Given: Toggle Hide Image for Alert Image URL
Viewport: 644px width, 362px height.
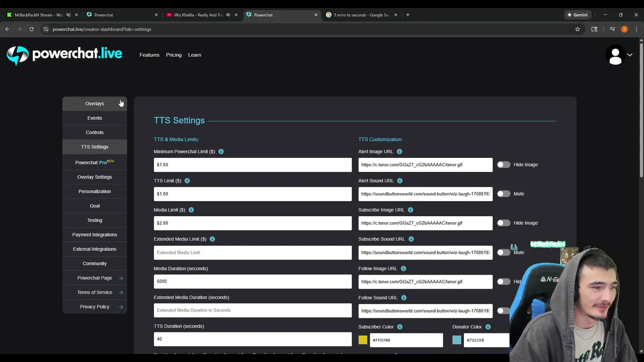Looking at the screenshot, I should pos(504,164).
